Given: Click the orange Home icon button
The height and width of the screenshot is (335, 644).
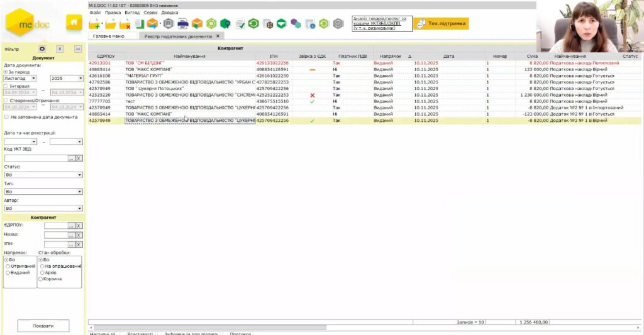Looking at the screenshot, I should pyautogui.click(x=74, y=23).
